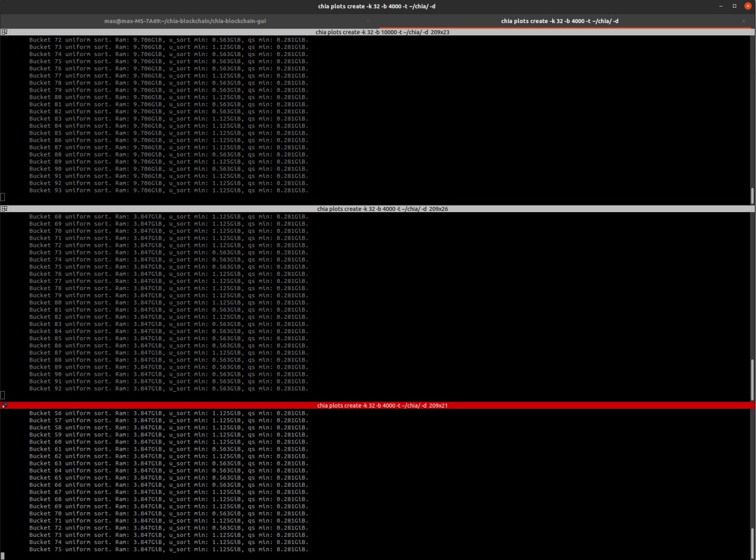Image resolution: width=756 pixels, height=560 pixels.
Task: Click Bucket 86 line in the 9.706GiB pane
Action: [169, 140]
